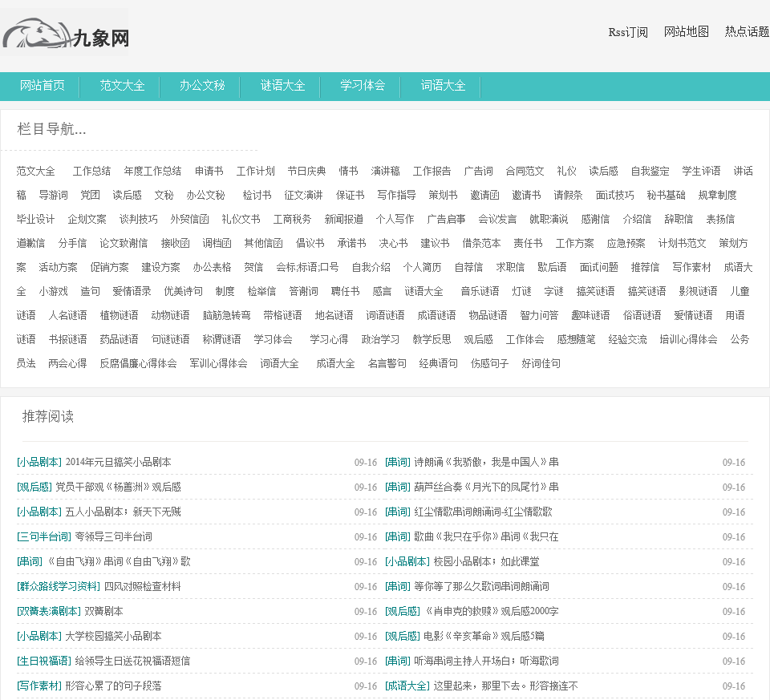Image resolution: width=770 pixels, height=700 pixels.
Task: Open the 邀请函 category link
Action: click(x=484, y=195)
